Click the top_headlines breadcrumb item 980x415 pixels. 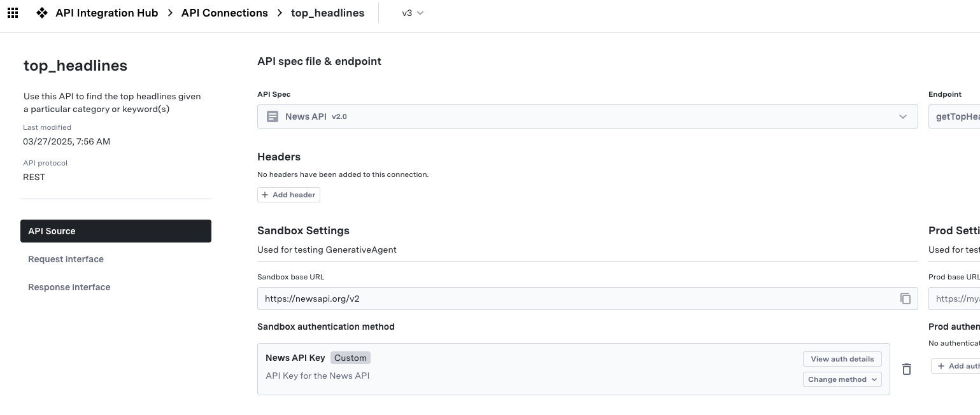pos(327,13)
